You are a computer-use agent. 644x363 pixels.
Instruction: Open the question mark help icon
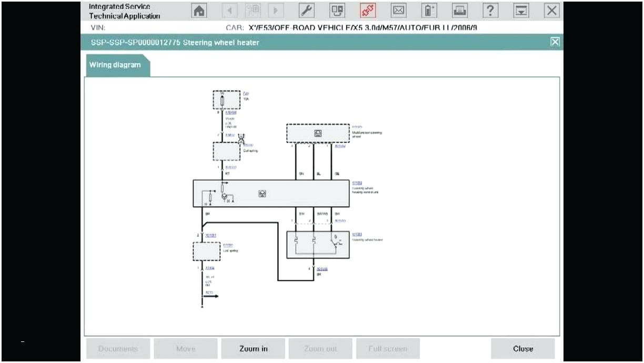490,10
